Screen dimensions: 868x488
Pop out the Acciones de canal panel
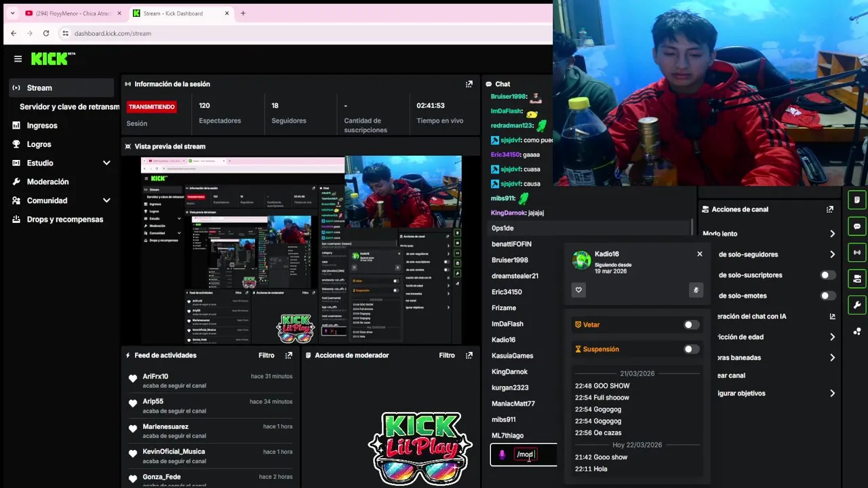click(x=829, y=209)
